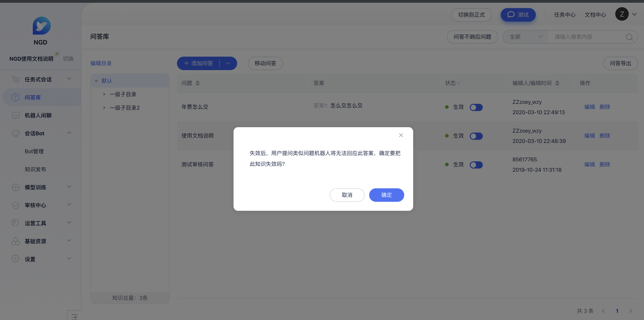Delete the 年费怎么交 row
Image resolution: width=644 pixels, height=320 pixels.
(605, 107)
